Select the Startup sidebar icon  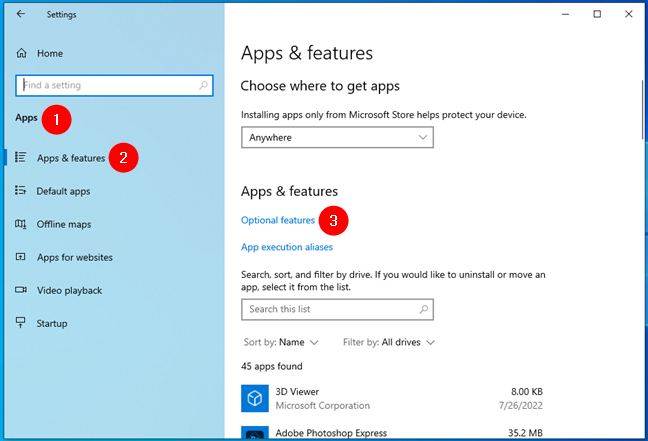(21, 323)
